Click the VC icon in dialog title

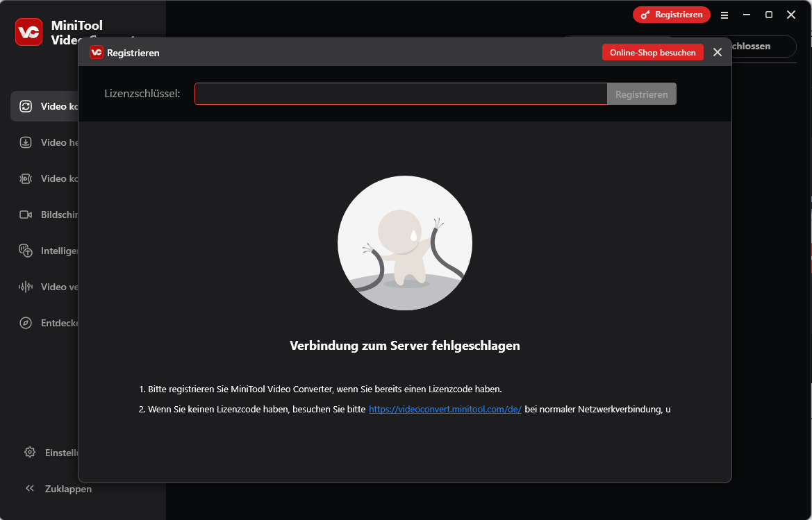(x=97, y=52)
